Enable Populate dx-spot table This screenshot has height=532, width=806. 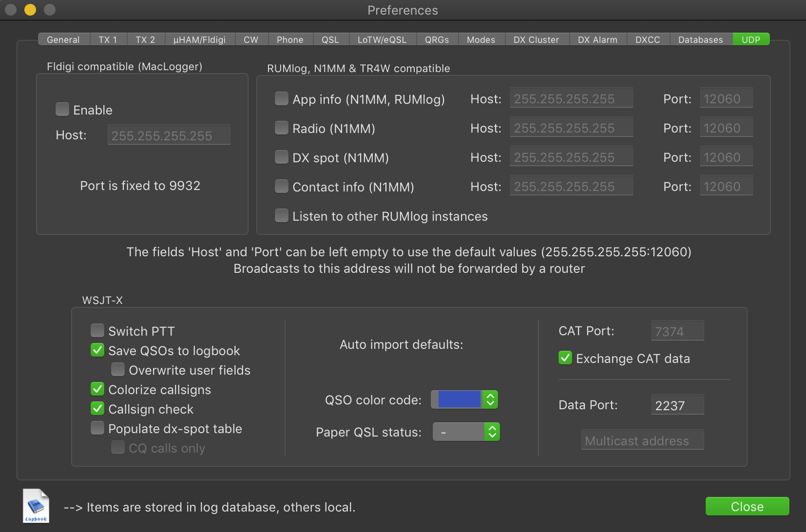(x=97, y=428)
